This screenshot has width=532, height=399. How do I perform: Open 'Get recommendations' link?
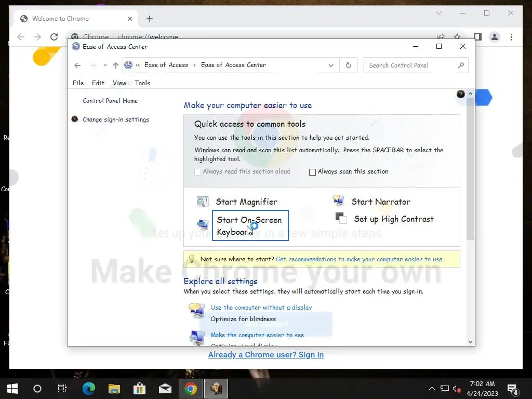tap(359, 259)
